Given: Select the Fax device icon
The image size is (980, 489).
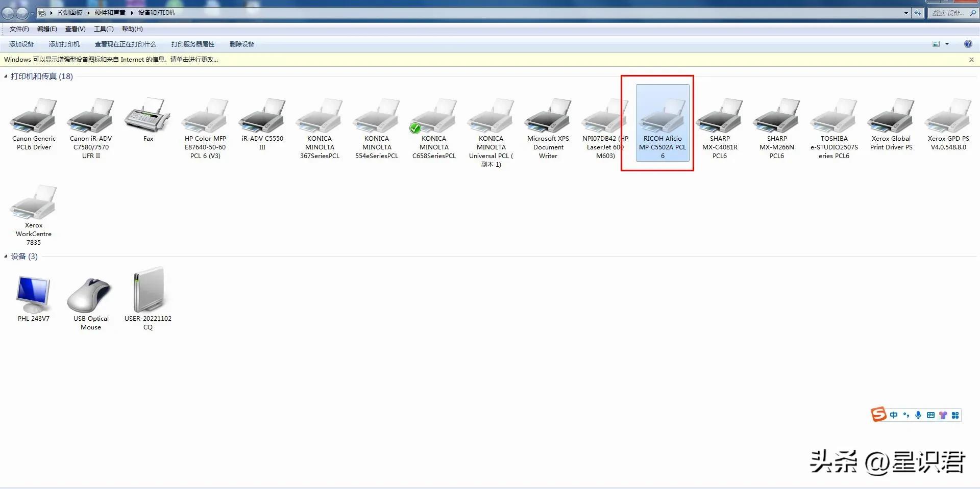Looking at the screenshot, I should [x=148, y=120].
